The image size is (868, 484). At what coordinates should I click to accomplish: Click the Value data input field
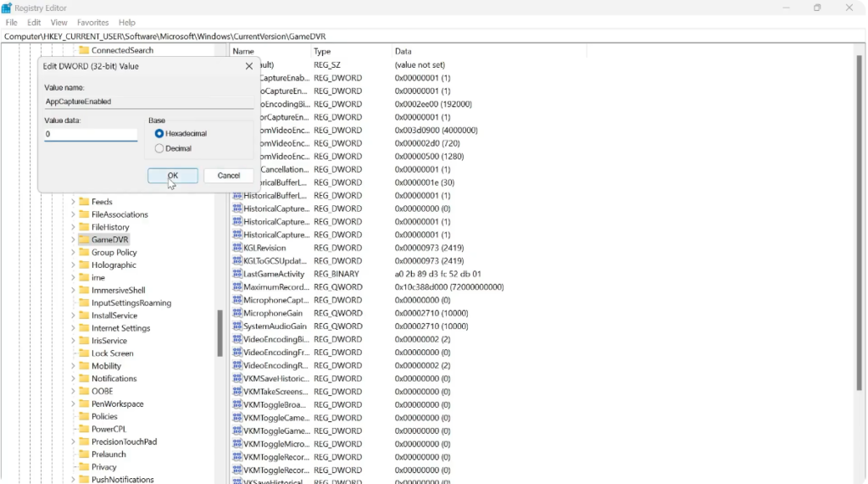[91, 134]
